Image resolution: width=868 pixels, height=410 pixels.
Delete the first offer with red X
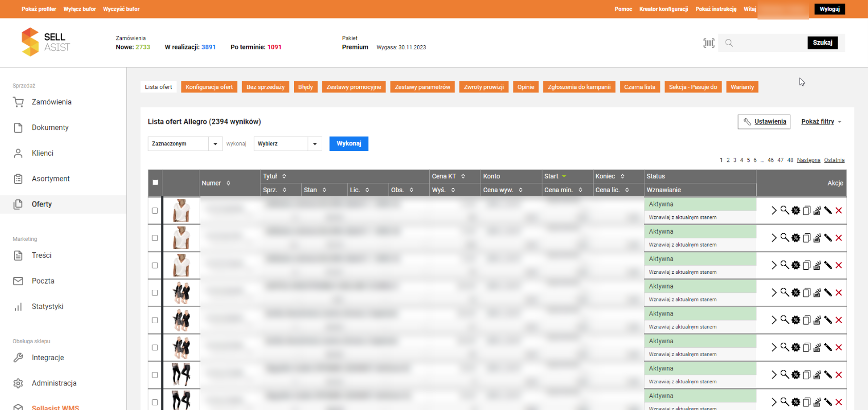pyautogui.click(x=839, y=210)
